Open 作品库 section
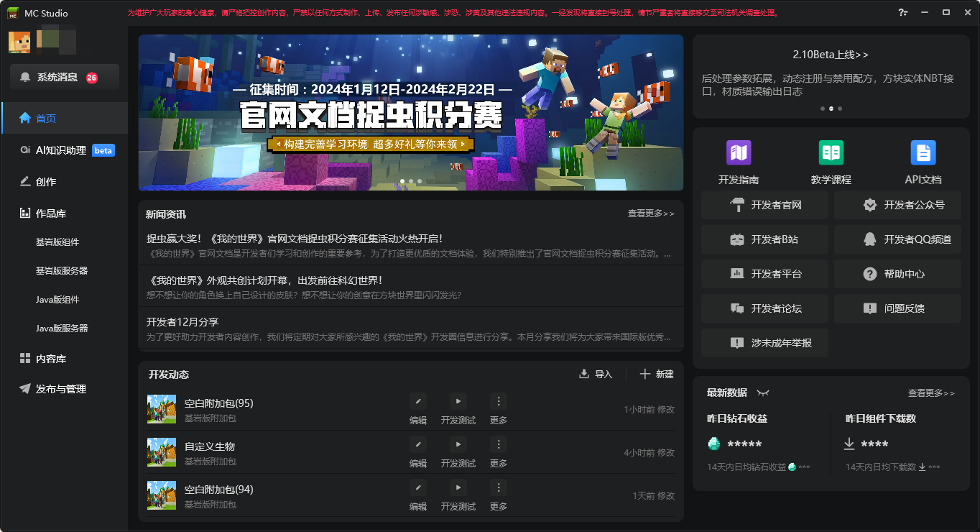 click(64, 214)
